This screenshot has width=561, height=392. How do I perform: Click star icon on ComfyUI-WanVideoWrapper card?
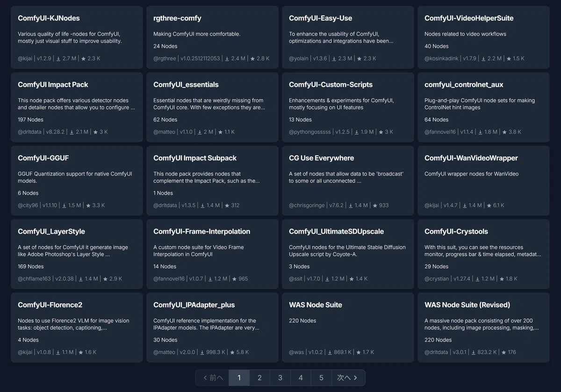click(489, 206)
